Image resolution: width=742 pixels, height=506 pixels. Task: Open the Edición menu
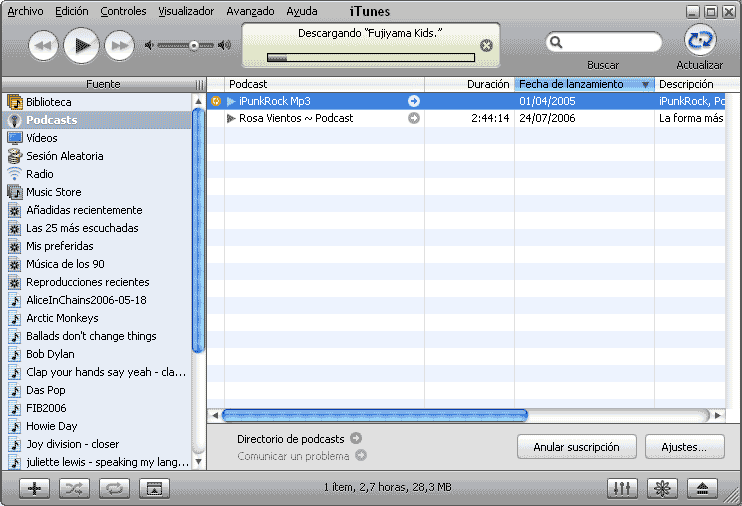[71, 11]
